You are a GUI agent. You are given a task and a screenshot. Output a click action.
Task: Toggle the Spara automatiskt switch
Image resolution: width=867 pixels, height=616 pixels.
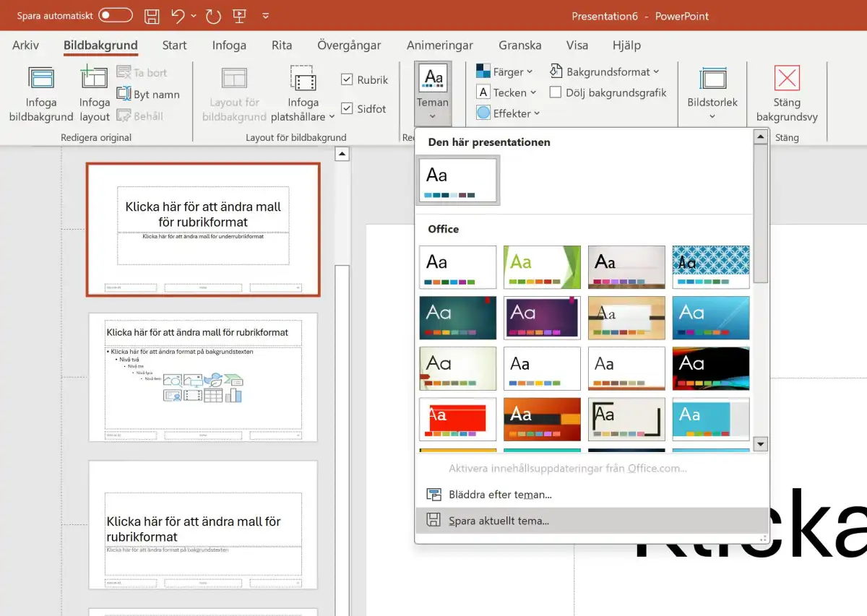[x=116, y=15]
